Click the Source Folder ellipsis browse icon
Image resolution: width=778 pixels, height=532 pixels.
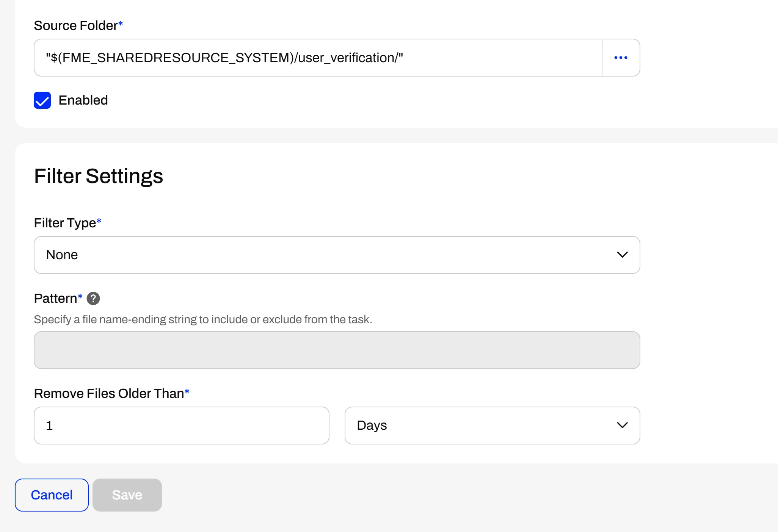[621, 58]
